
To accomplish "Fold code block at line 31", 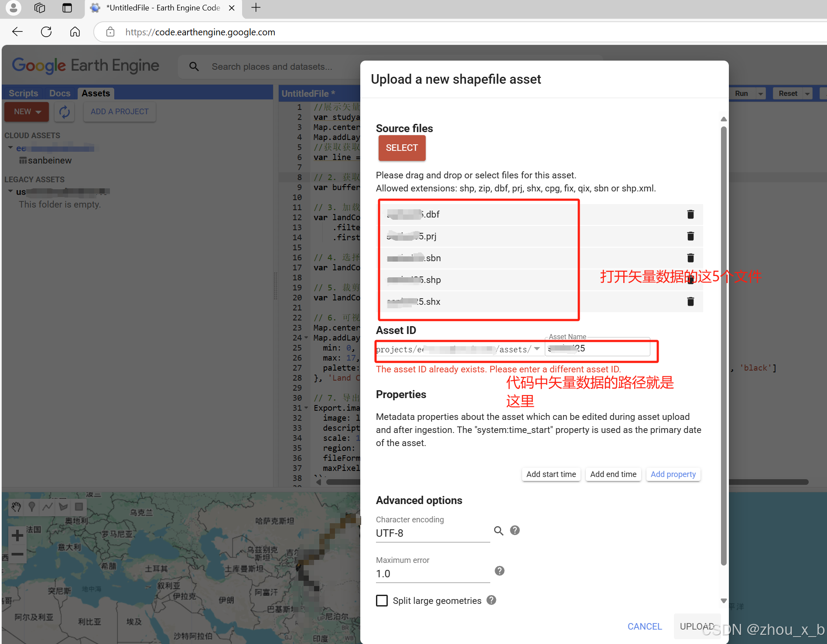I will coord(306,408).
